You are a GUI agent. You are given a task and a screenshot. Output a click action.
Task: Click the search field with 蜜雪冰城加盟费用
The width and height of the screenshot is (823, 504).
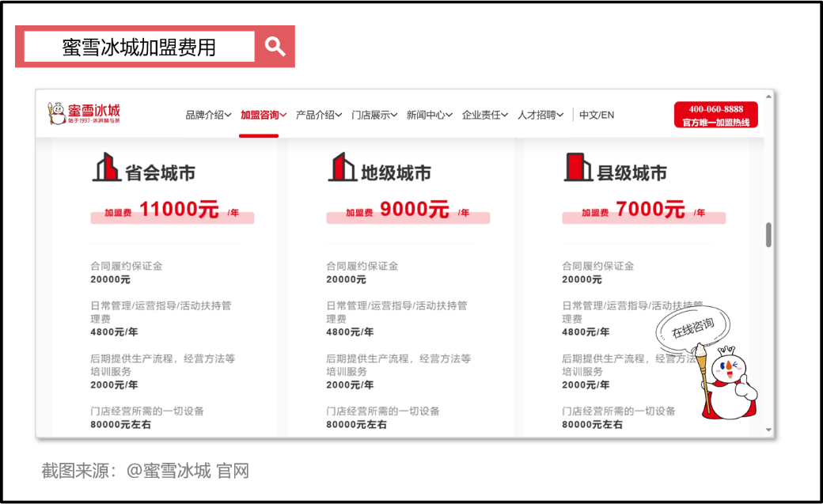[x=139, y=47]
